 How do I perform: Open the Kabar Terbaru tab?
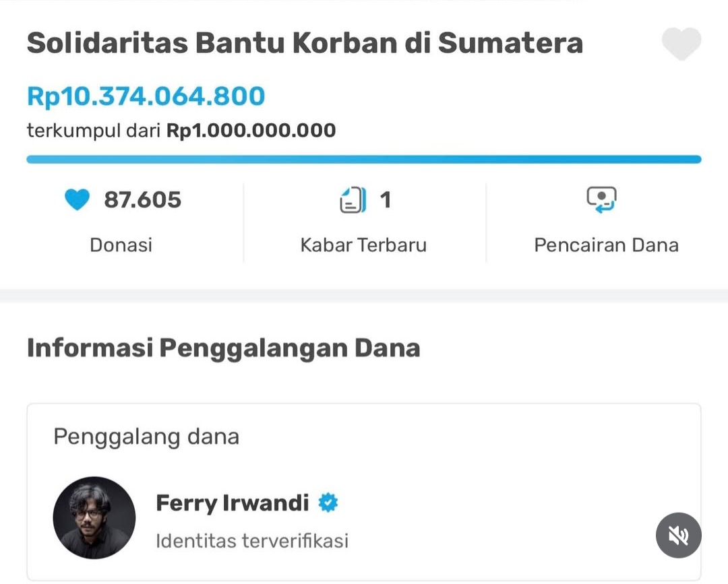363,245
